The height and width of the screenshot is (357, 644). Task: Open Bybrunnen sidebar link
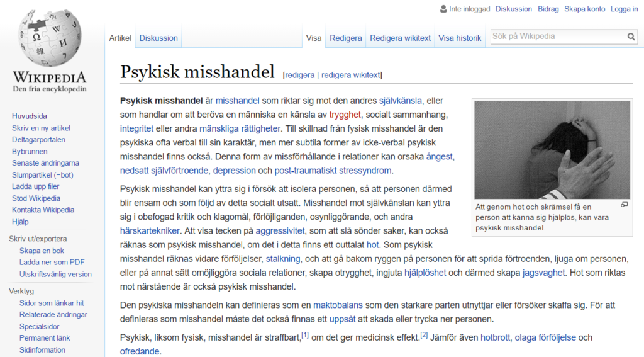pos(30,151)
